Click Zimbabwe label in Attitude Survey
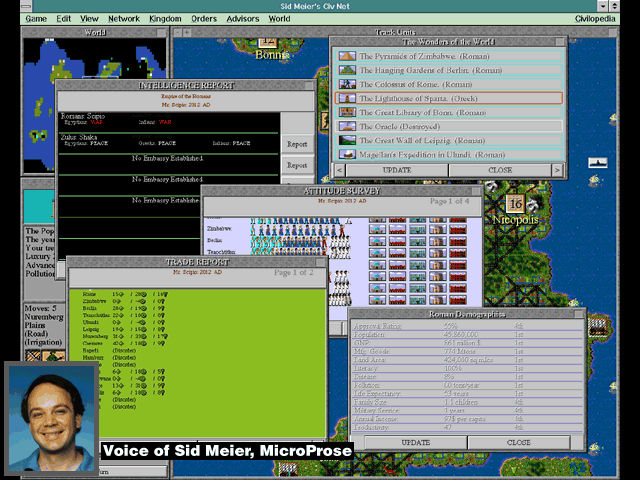 coord(219,229)
